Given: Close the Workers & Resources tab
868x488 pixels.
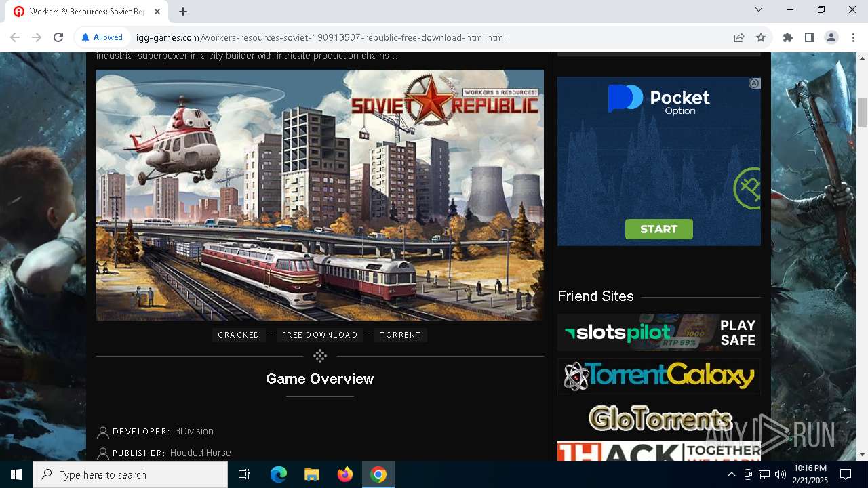Looking at the screenshot, I should [x=157, y=12].
